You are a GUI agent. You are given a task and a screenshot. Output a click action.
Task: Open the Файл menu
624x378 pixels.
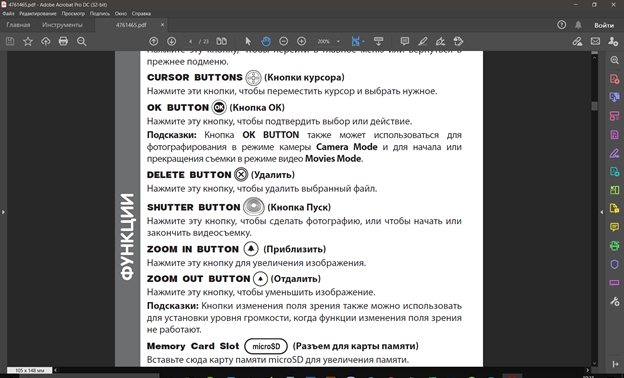[8, 14]
